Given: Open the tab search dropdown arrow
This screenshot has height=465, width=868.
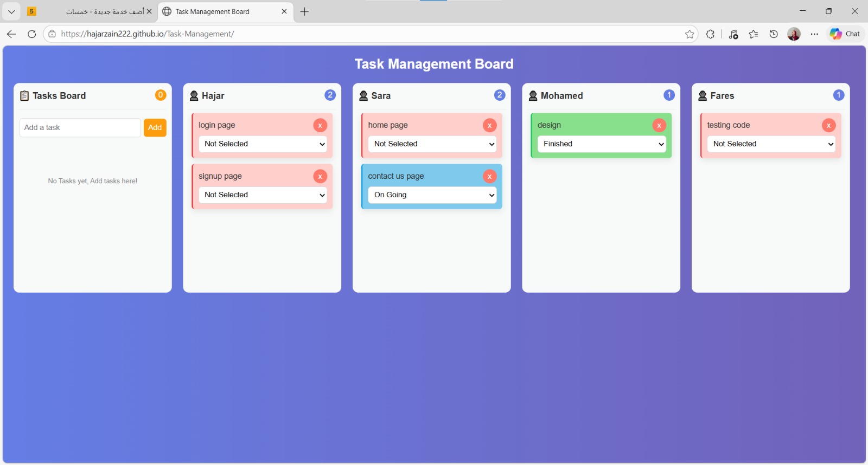Looking at the screenshot, I should click(11, 11).
